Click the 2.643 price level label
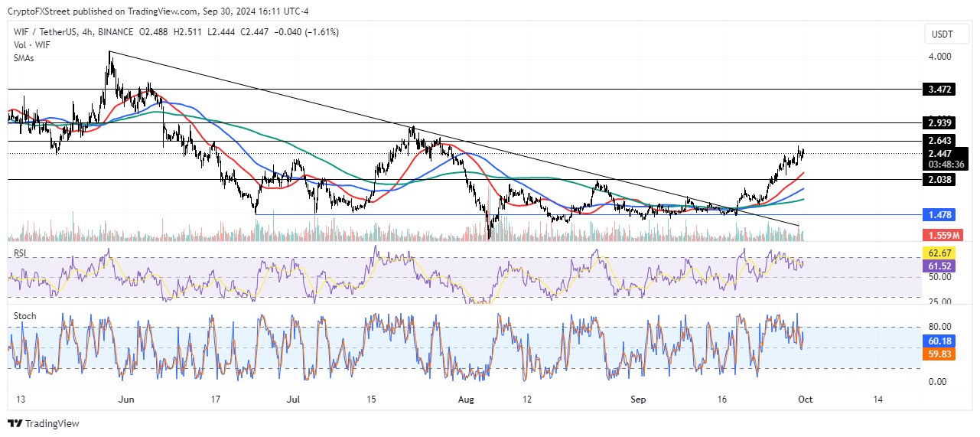Viewport: 980px width, 437px height. (x=940, y=141)
